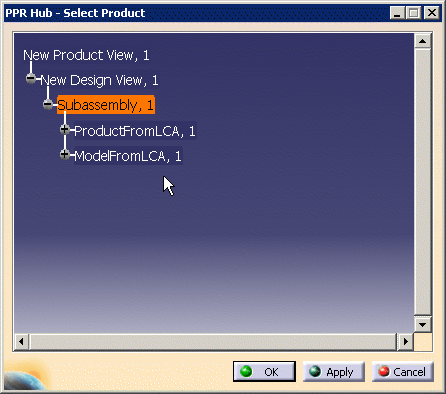The width and height of the screenshot is (446, 394).
Task: Expand the ModelFromLCA node
Action: coord(65,154)
